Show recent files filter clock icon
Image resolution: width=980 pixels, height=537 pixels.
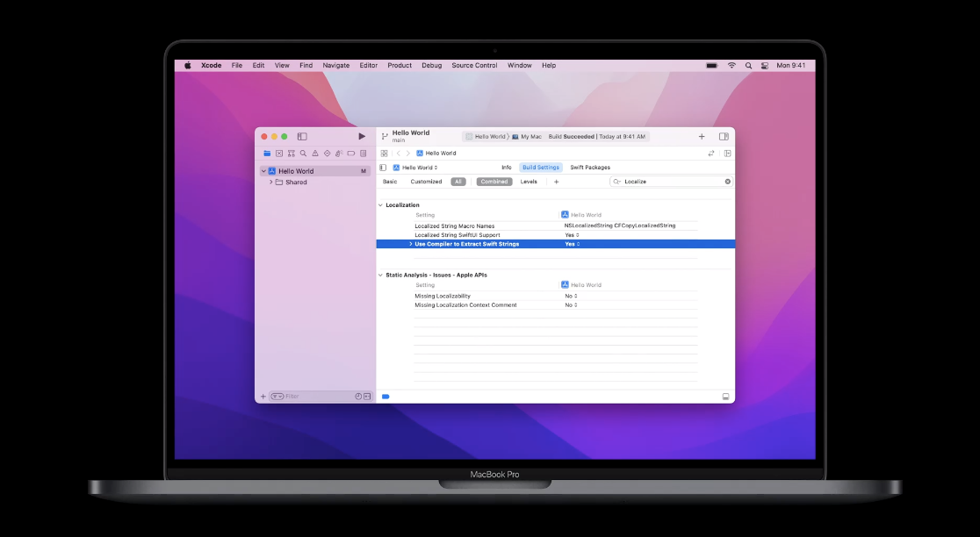pyautogui.click(x=358, y=397)
